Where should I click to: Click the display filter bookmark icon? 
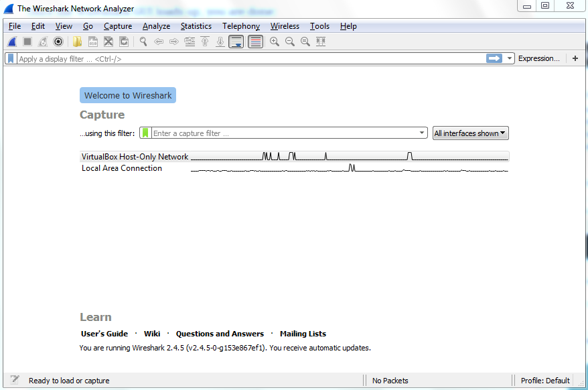11,58
